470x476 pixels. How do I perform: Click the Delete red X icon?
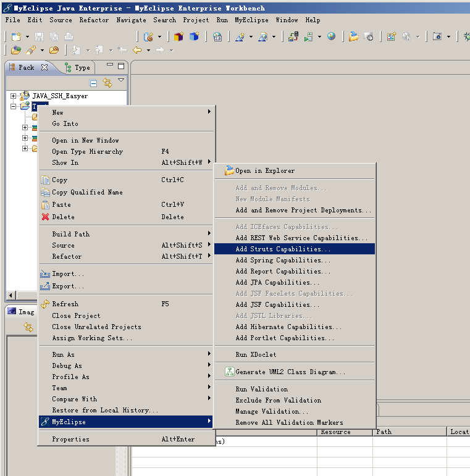pyautogui.click(x=44, y=217)
